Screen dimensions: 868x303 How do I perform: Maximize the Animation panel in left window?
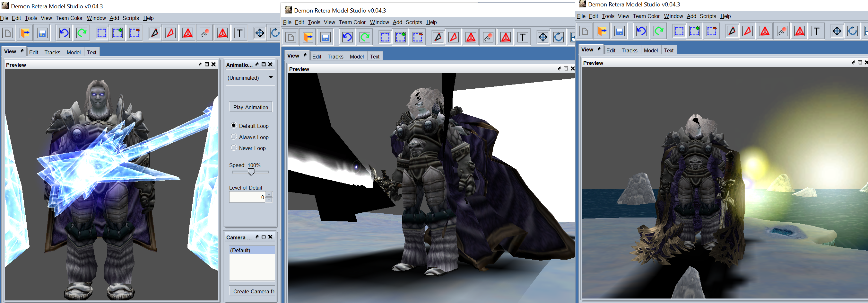(x=264, y=64)
